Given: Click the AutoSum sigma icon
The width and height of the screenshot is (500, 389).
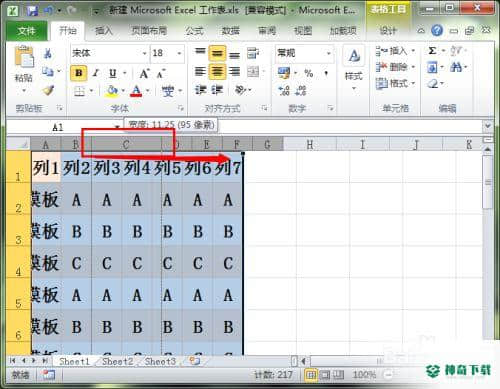Looking at the screenshot, I should point(432,51).
